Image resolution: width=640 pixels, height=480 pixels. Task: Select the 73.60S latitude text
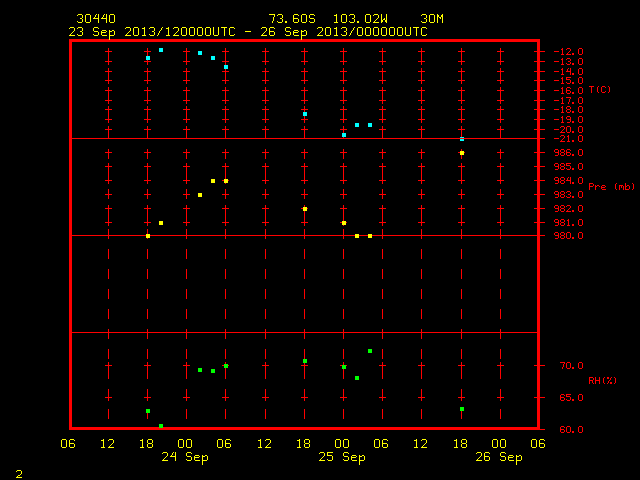tap(292, 19)
